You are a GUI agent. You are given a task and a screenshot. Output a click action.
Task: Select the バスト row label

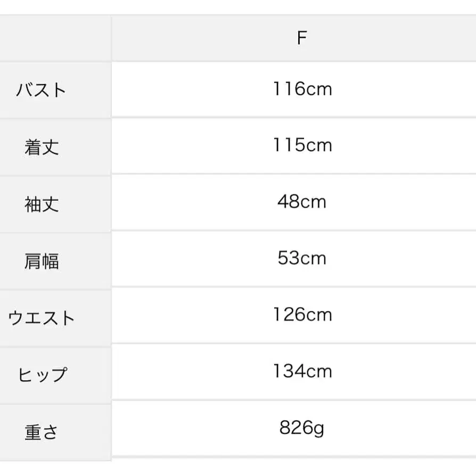coord(41,89)
